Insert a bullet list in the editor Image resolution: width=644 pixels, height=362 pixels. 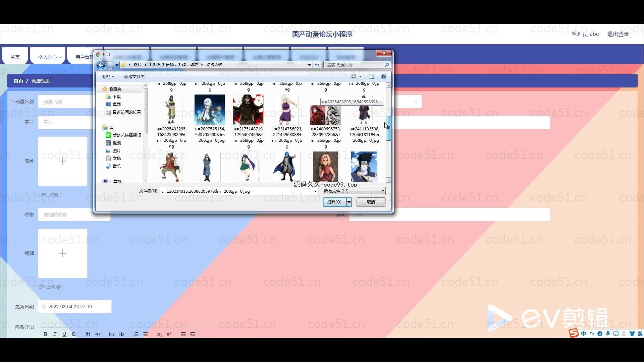pos(145,334)
